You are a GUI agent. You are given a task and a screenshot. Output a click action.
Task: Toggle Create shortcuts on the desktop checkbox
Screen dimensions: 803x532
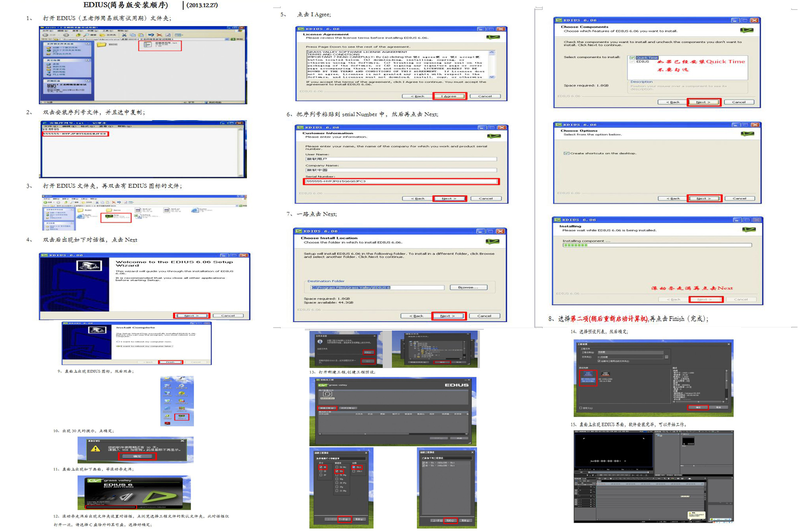(x=567, y=153)
